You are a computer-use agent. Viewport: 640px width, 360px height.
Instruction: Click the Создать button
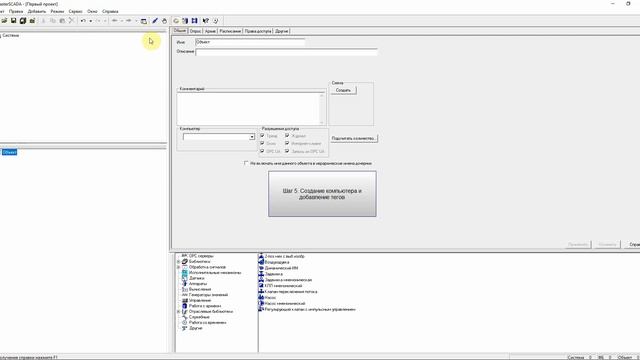(343, 90)
